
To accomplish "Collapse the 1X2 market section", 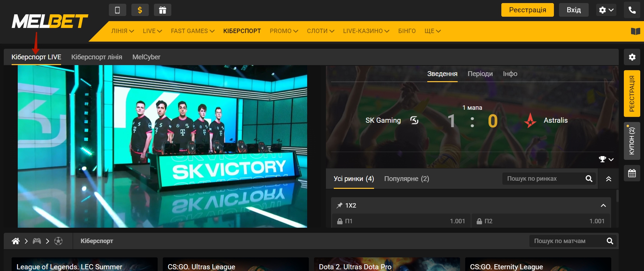I will 603,205.
